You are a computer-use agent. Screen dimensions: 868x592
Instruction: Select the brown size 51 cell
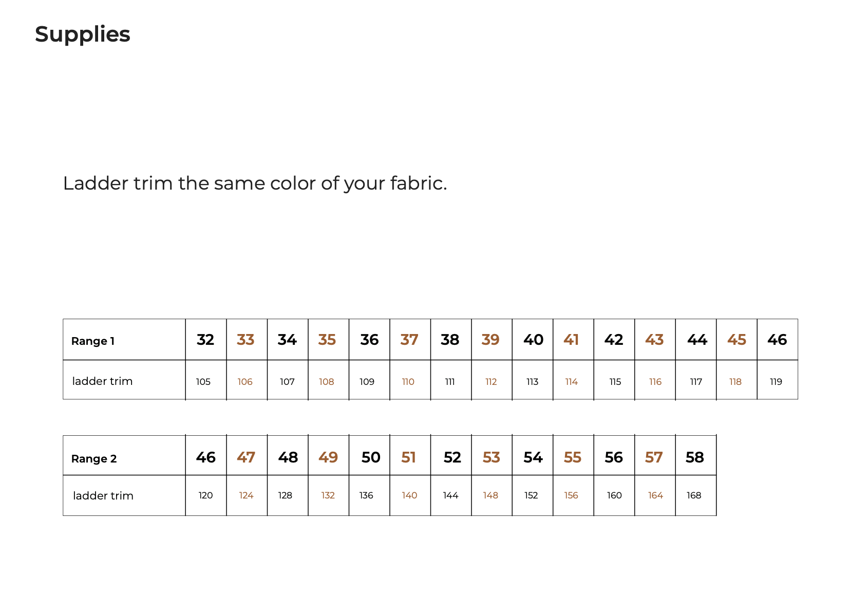(x=409, y=457)
